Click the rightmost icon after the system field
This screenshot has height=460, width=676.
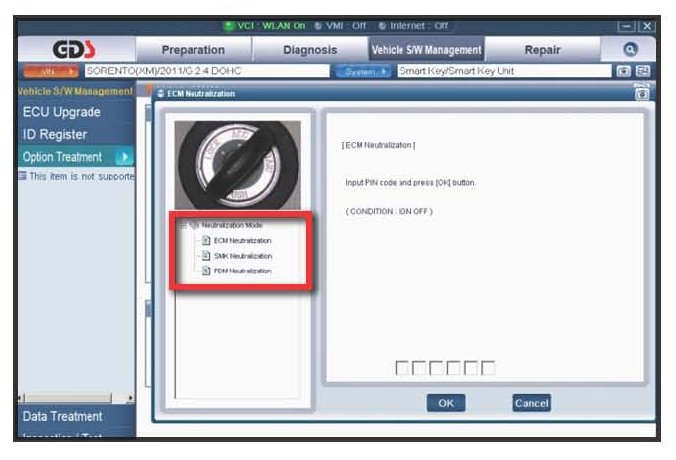(642, 71)
